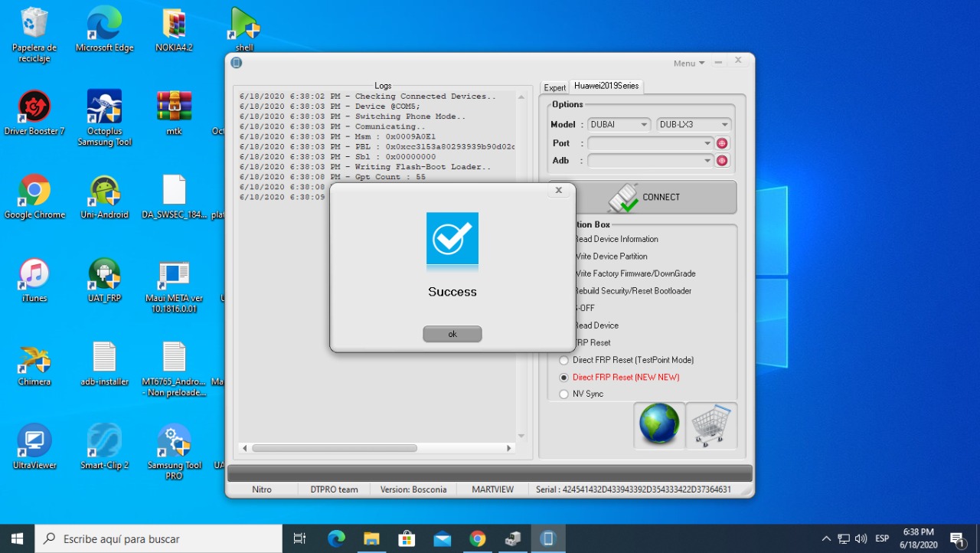Open File Explorer from the taskbar

(371, 538)
